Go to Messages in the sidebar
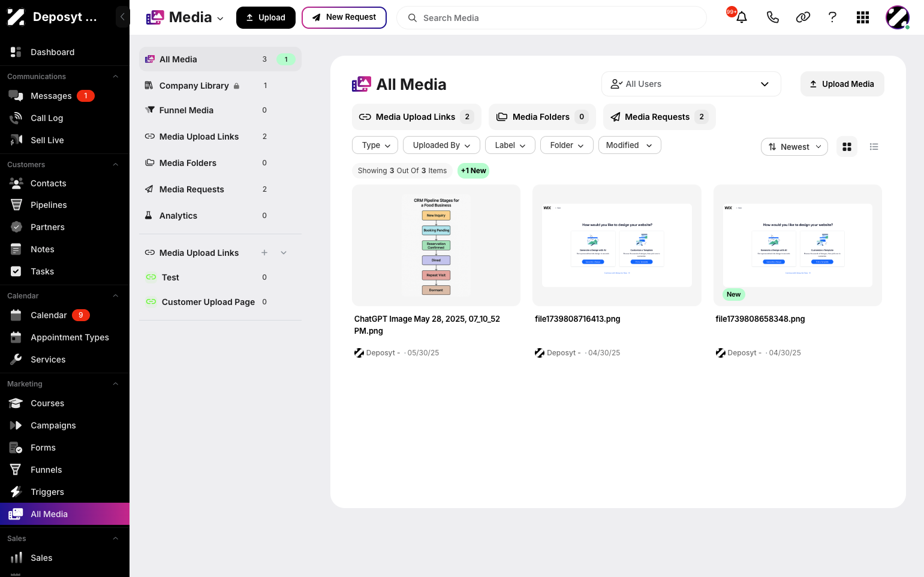The width and height of the screenshot is (924, 577). point(65,96)
